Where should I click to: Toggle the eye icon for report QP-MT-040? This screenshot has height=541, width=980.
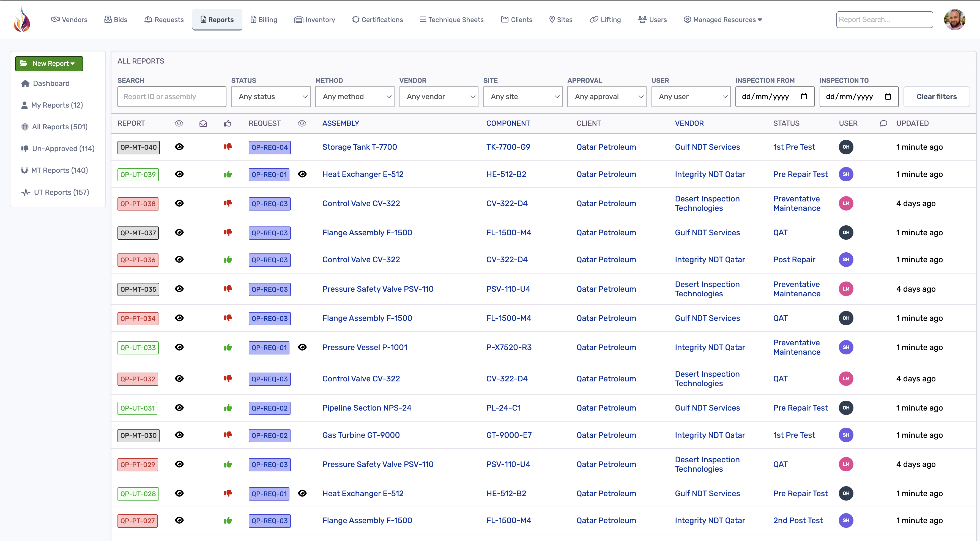[x=179, y=147]
